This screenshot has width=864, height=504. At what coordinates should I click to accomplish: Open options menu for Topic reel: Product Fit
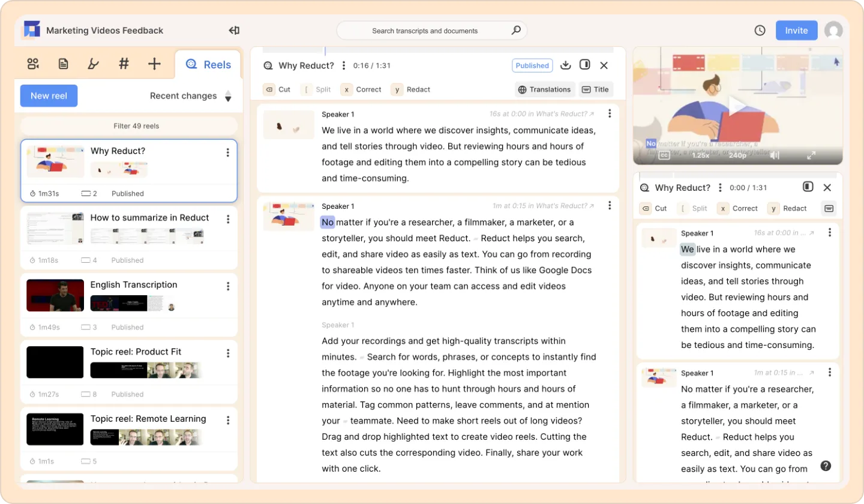click(227, 353)
